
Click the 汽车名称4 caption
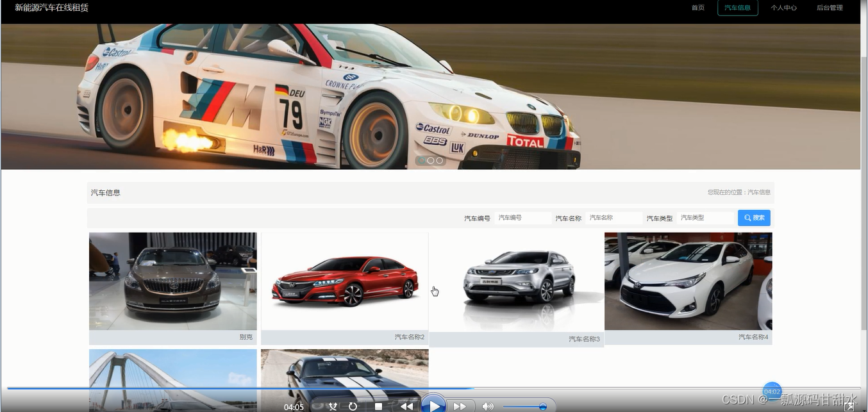(x=753, y=337)
